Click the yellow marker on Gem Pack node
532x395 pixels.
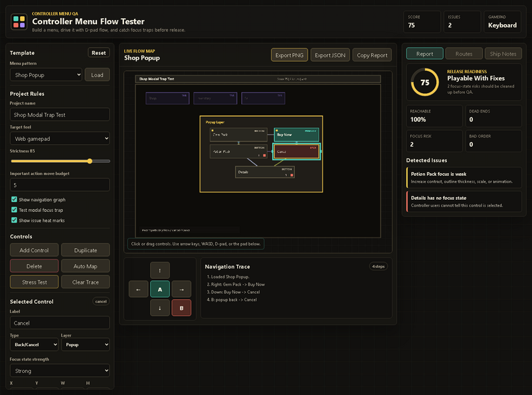(212, 130)
